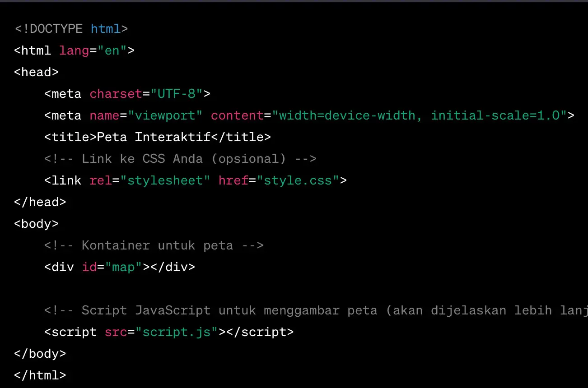
Task: Click the closing </head> tag
Action: click(40, 202)
